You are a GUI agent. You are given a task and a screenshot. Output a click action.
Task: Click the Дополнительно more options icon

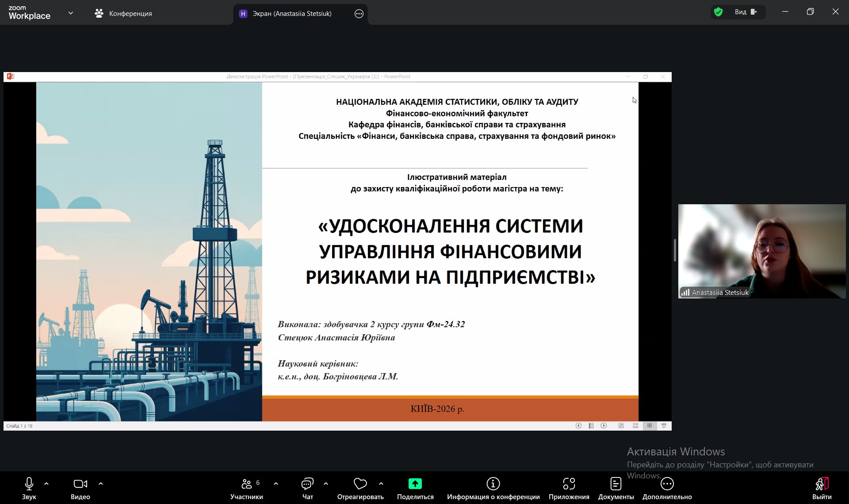[667, 484]
